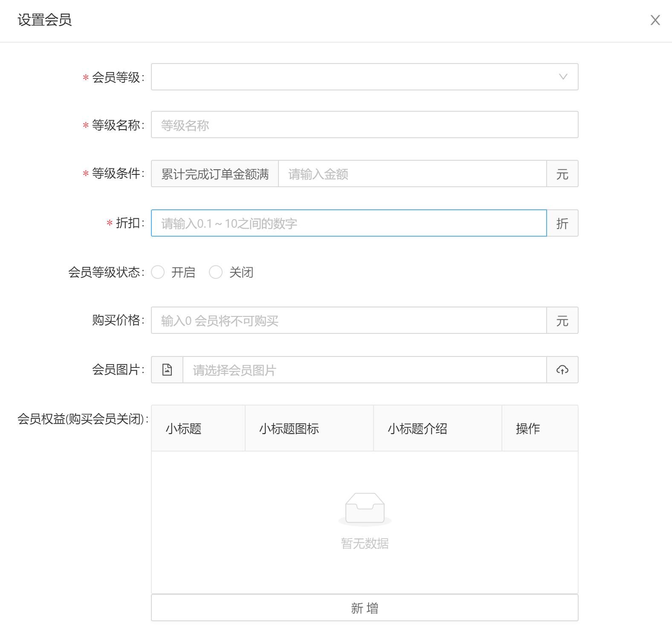Select the 关闭 radio button
This screenshot has height=637, width=672.
216,272
